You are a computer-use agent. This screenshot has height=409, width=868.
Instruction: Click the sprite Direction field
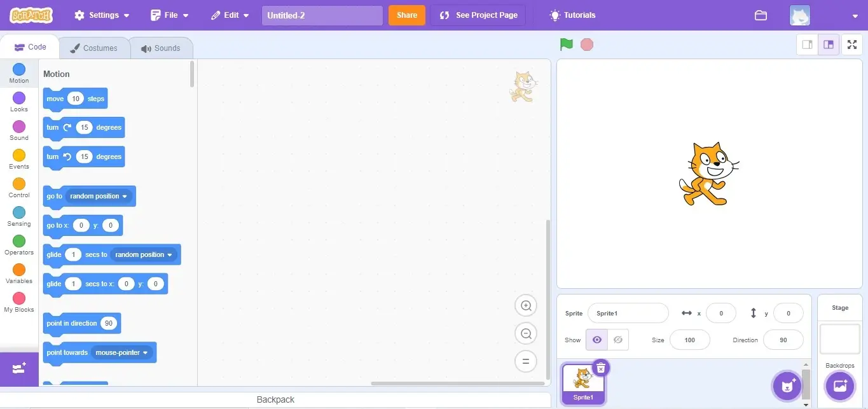(783, 340)
